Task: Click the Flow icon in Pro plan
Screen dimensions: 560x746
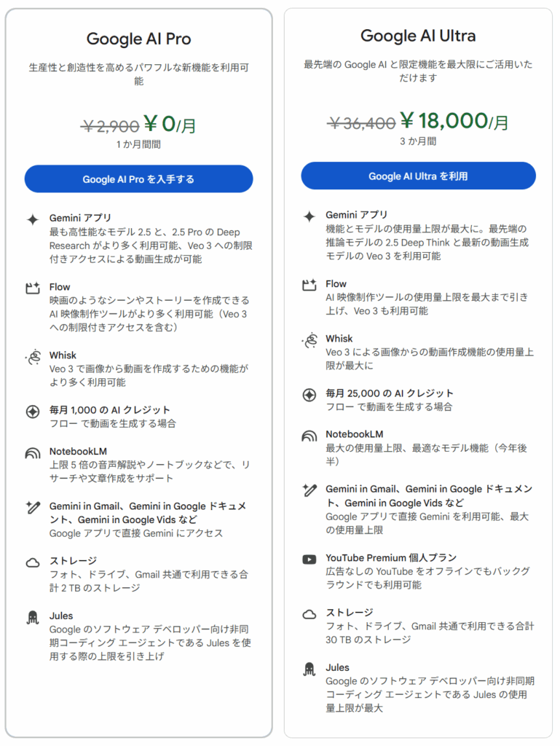Action: coord(33,288)
